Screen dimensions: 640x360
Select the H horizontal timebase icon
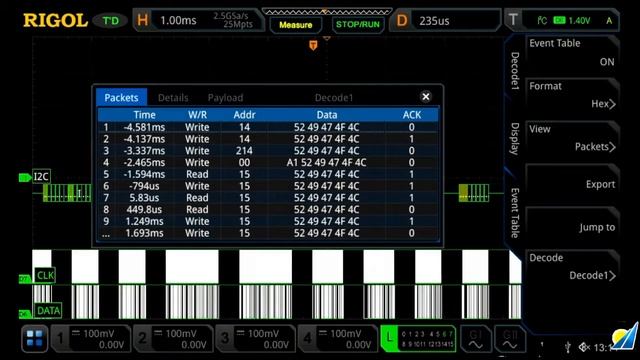tap(142, 20)
